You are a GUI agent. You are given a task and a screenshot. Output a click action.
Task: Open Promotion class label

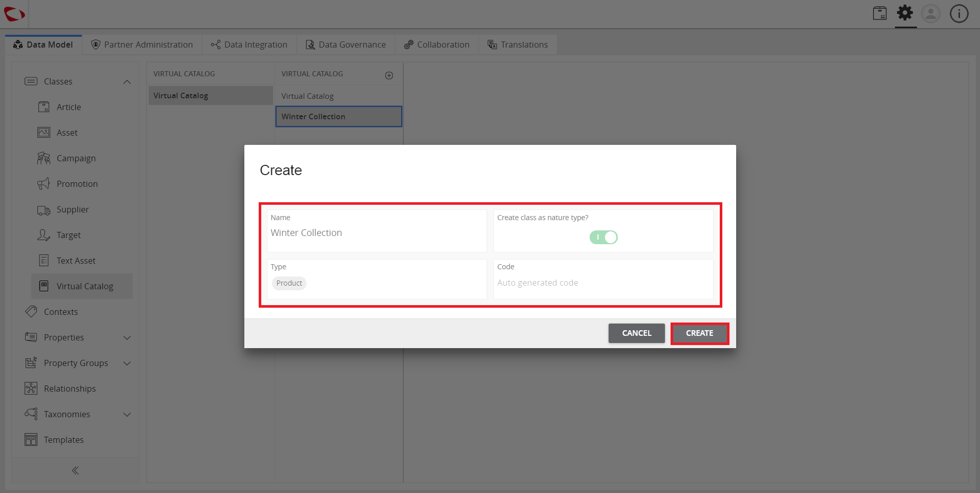[77, 184]
